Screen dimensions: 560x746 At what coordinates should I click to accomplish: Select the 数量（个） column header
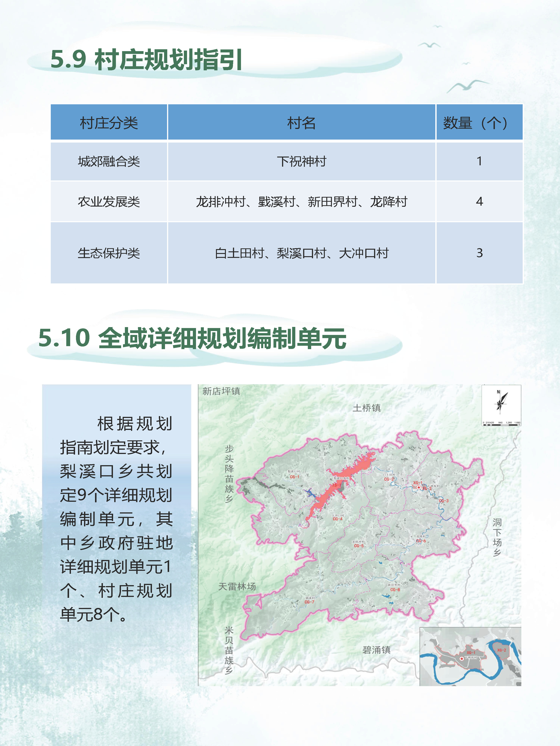click(479, 122)
